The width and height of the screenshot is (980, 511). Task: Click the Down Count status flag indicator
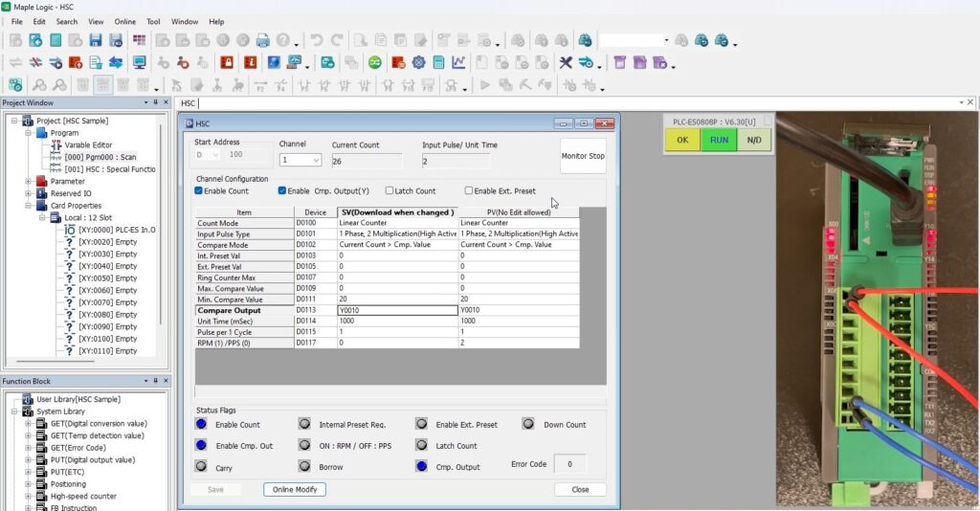point(528,424)
